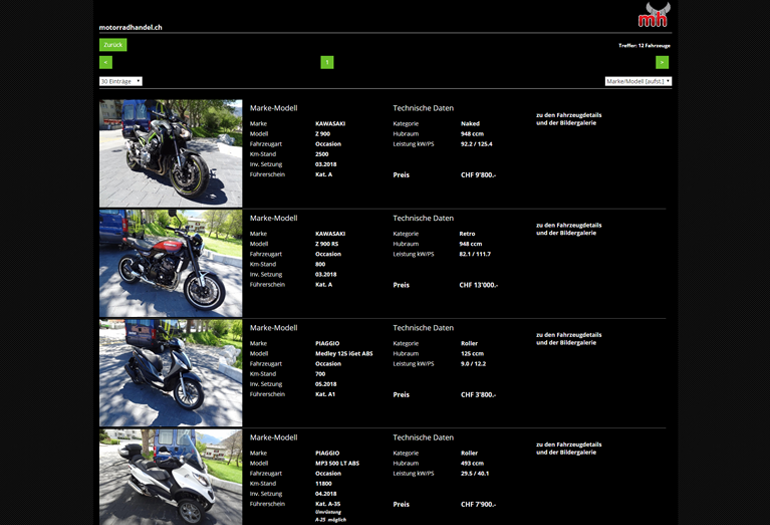Open Fahrzeugdetails link for Kawasaki Z 900
This screenshot has height=525, width=770.
click(569, 119)
